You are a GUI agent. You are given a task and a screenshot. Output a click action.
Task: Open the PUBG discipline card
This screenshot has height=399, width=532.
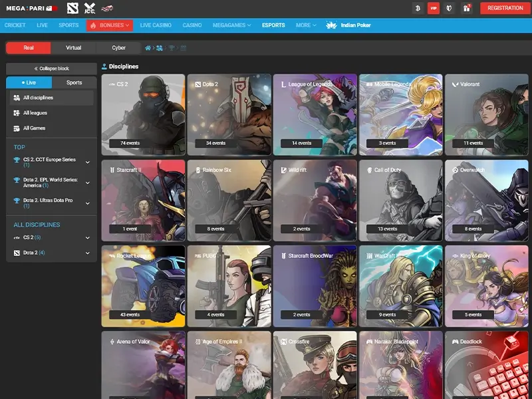click(229, 287)
